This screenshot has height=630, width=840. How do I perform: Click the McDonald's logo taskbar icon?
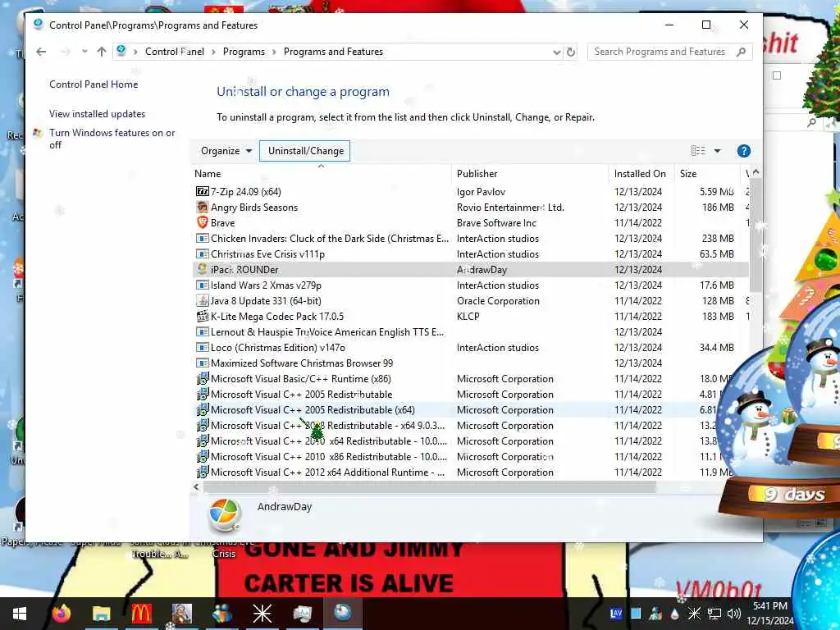coord(141,614)
